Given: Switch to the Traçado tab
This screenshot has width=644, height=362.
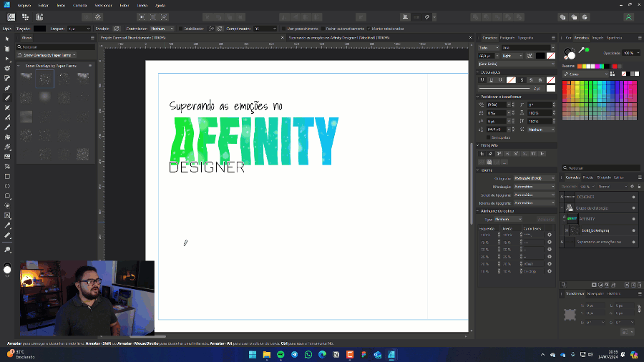Looking at the screenshot, I should (597, 38).
